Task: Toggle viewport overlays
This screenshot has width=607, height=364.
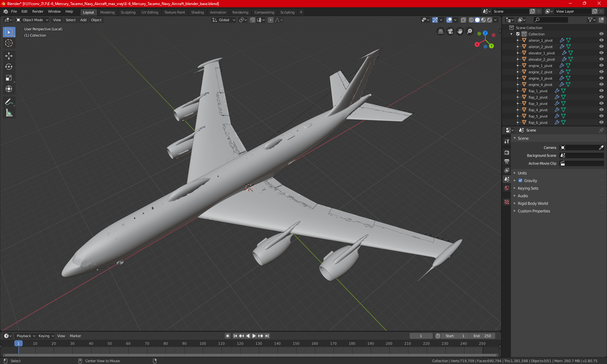Action: pos(449,20)
